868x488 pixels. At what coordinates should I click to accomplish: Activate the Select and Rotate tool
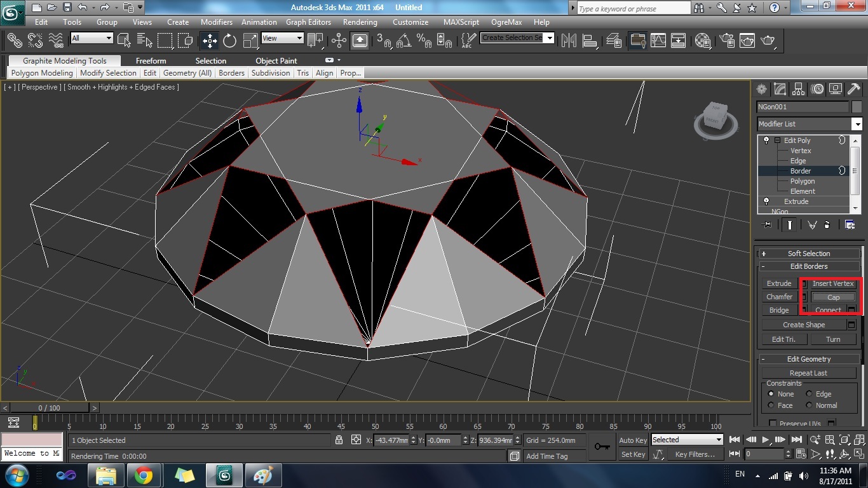(230, 41)
